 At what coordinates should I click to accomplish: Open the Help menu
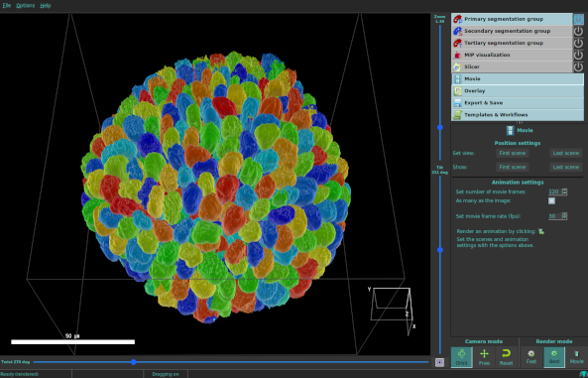pyautogui.click(x=46, y=6)
